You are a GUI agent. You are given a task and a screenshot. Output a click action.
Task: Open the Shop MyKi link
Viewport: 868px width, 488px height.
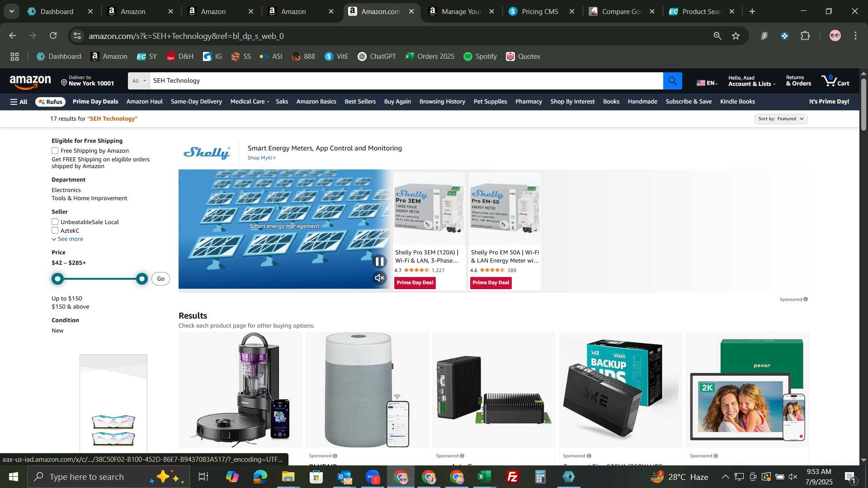point(261,158)
